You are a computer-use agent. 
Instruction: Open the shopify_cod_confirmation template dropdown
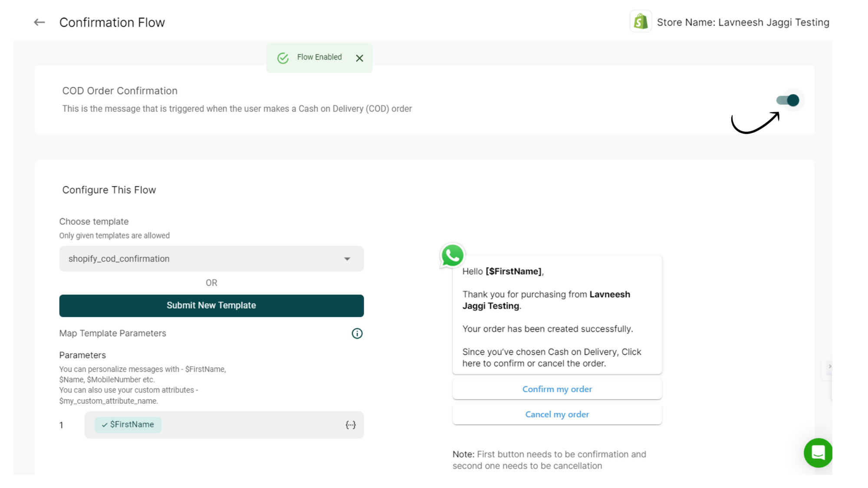click(211, 259)
